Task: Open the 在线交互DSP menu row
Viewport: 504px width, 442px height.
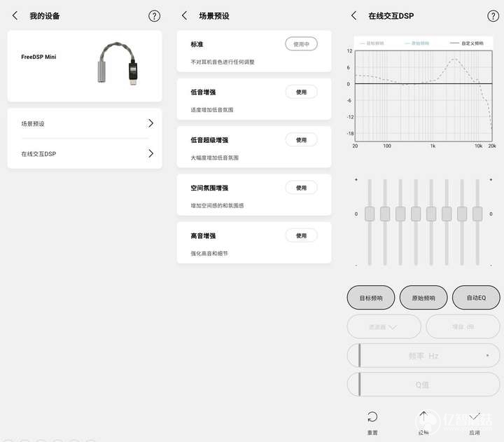Action: point(85,154)
